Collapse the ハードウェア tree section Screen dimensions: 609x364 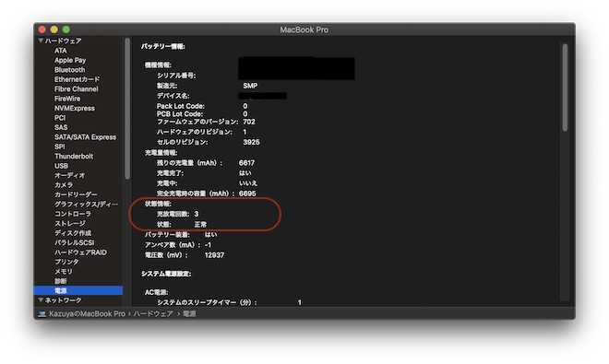(x=41, y=41)
